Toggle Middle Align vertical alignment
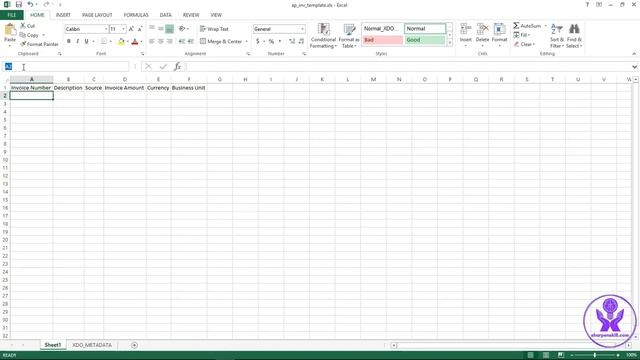640x360 pixels. point(160,29)
